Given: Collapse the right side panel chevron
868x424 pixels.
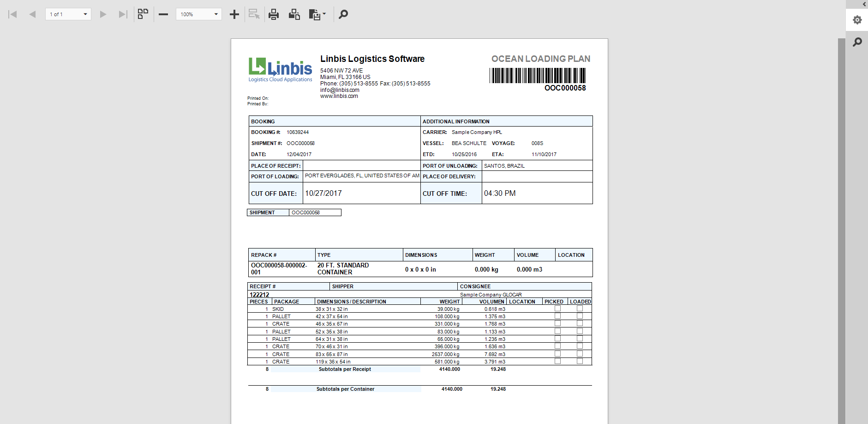Looking at the screenshot, I should click(864, 4).
